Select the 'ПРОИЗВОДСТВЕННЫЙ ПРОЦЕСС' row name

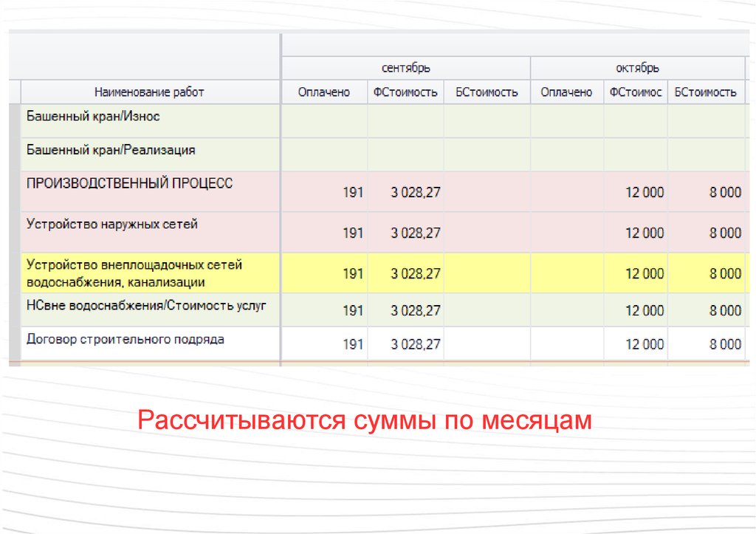point(129,183)
